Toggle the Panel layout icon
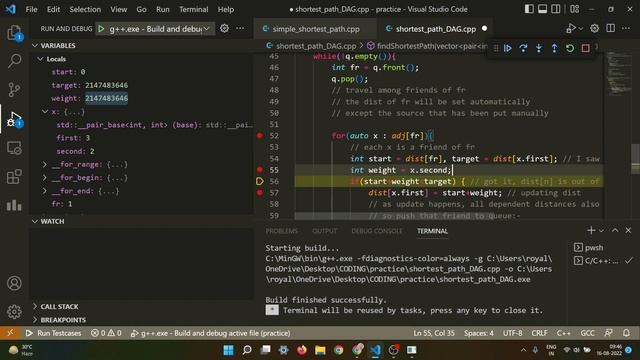This screenshot has height=360, width=640. (542, 9)
